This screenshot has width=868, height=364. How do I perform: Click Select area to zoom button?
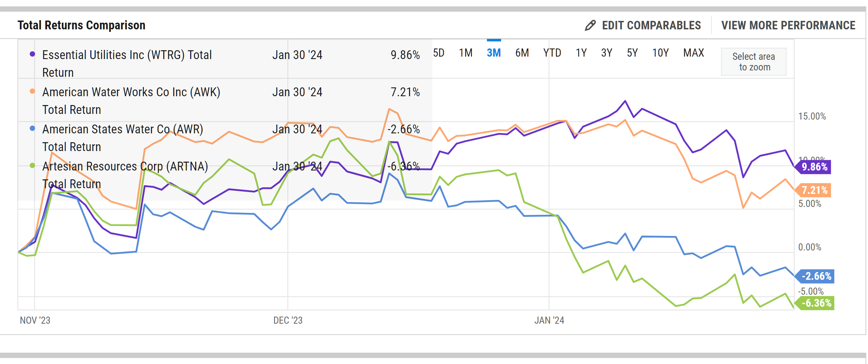[754, 62]
